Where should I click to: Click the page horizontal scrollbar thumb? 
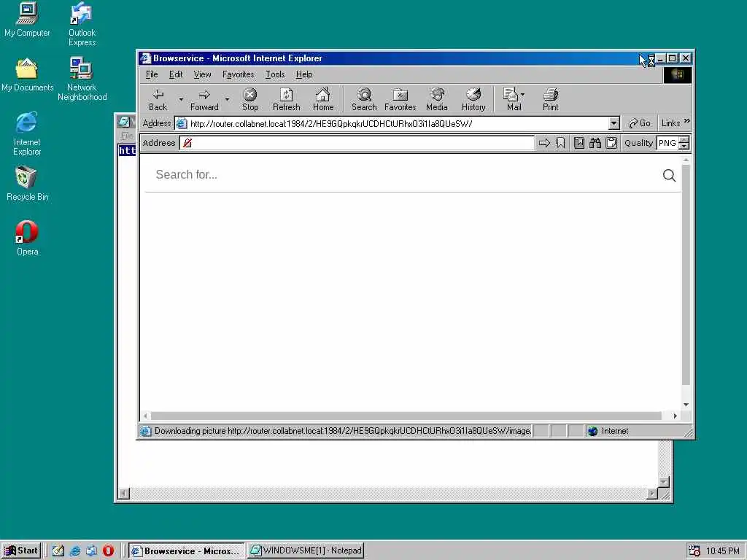[x=406, y=416]
